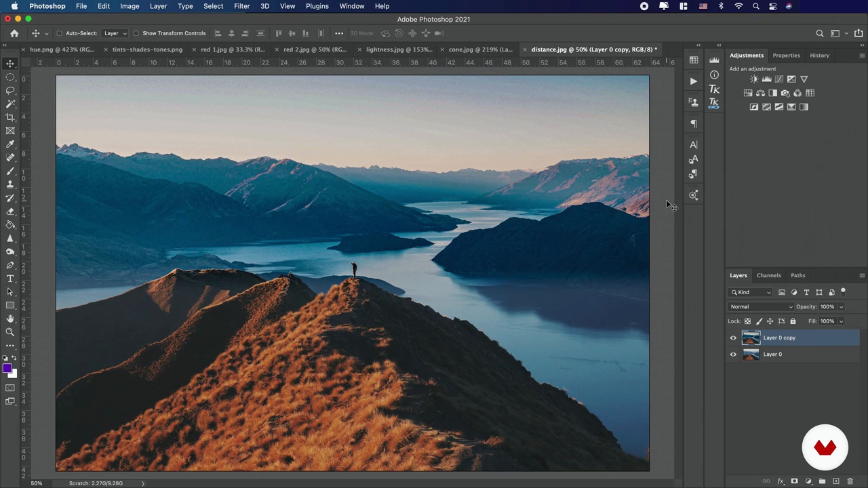The image size is (868, 488).
Task: Add a Curves adjustment
Action: pos(779,79)
